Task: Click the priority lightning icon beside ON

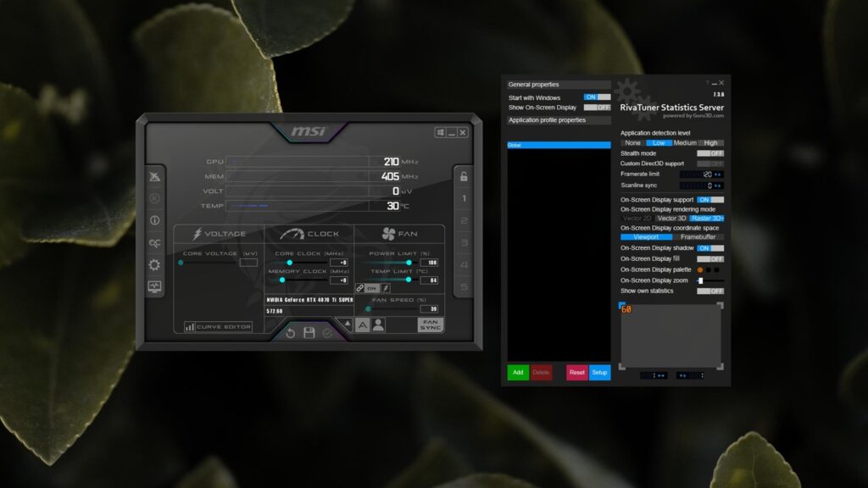Action: click(386, 288)
